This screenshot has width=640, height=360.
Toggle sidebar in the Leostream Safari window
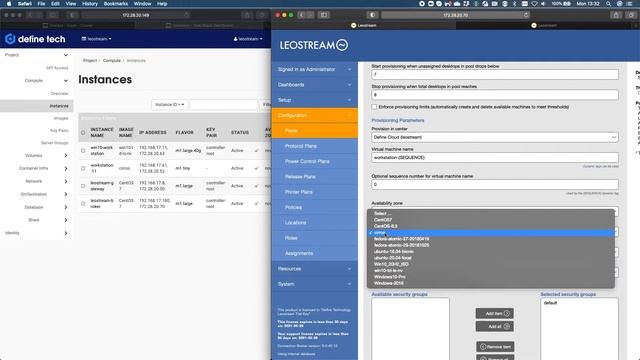(x=324, y=15)
